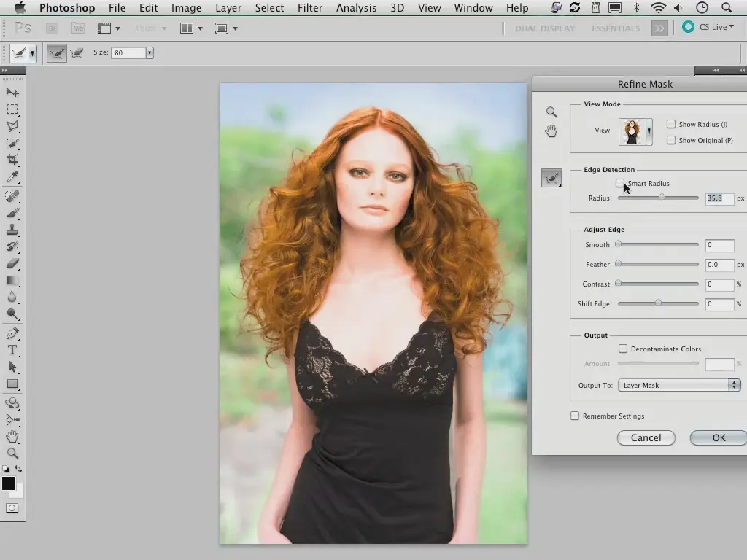747x560 pixels.
Task: Check the Decontaminate Colors option
Action: point(623,349)
